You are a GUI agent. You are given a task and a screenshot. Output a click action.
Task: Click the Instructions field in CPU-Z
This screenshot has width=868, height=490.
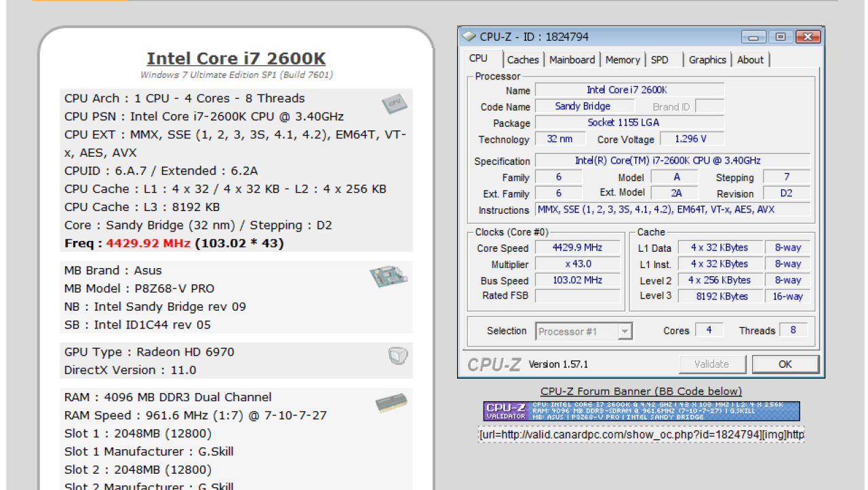(673, 210)
